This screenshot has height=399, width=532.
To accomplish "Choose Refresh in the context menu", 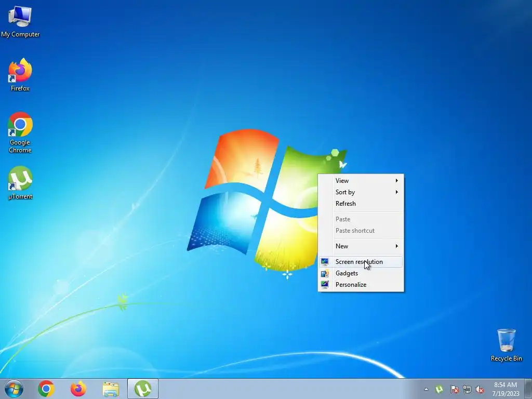I will pyautogui.click(x=361, y=204).
